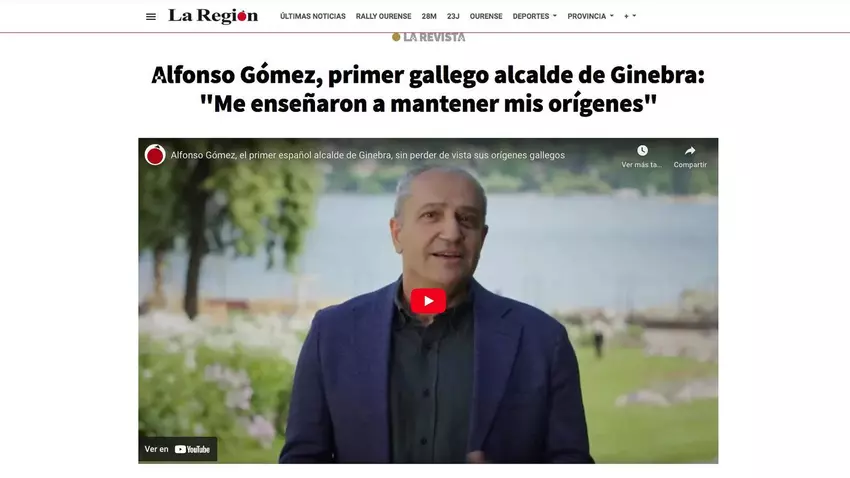Open Rally Ourense section
Image resolution: width=850 pixels, height=478 pixels.
point(383,16)
